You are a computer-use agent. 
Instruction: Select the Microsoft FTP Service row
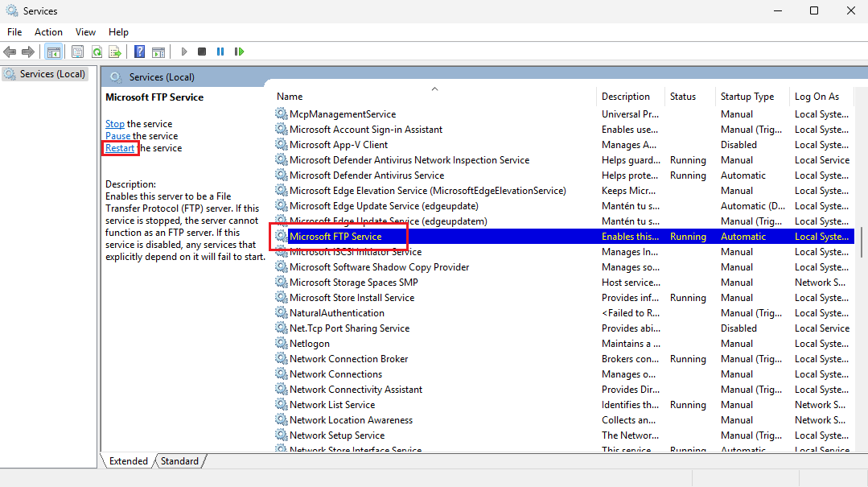point(564,237)
